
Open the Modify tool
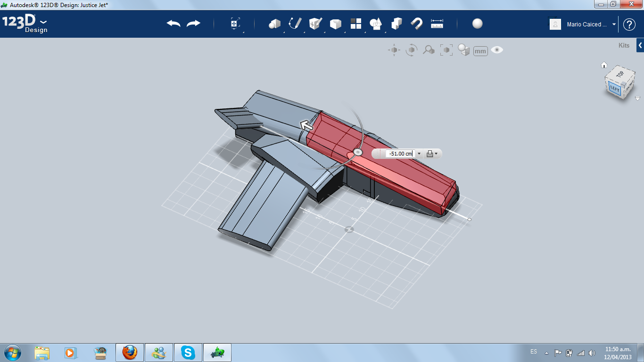(336, 24)
